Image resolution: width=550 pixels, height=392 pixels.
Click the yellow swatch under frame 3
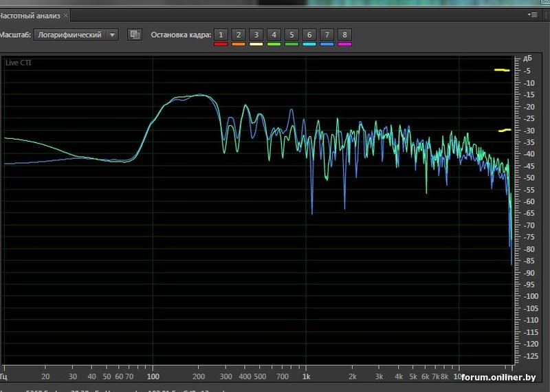pos(256,44)
